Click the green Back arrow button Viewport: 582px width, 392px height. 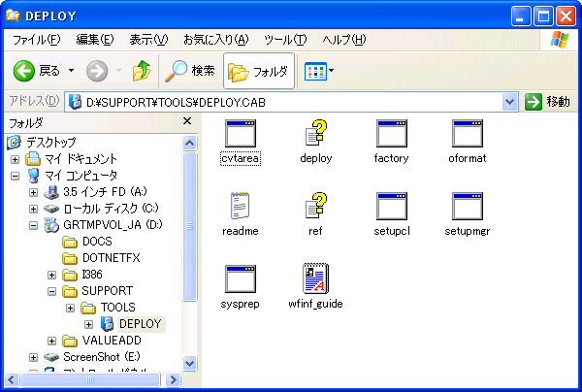pos(24,71)
